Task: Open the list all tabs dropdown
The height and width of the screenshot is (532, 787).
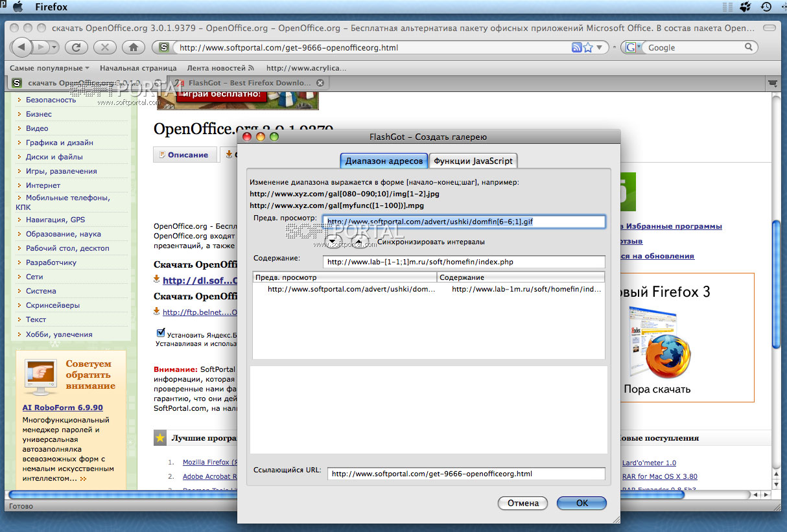Action: click(772, 83)
